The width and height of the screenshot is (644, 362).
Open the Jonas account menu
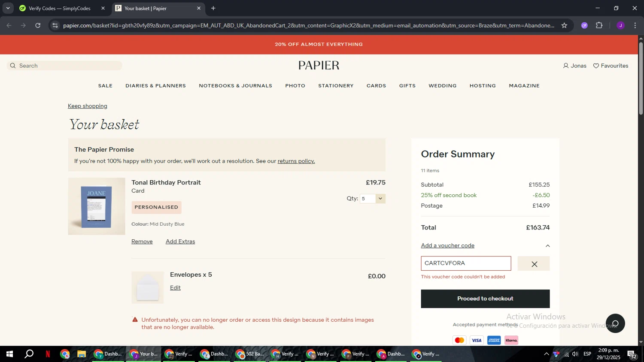click(574, 66)
